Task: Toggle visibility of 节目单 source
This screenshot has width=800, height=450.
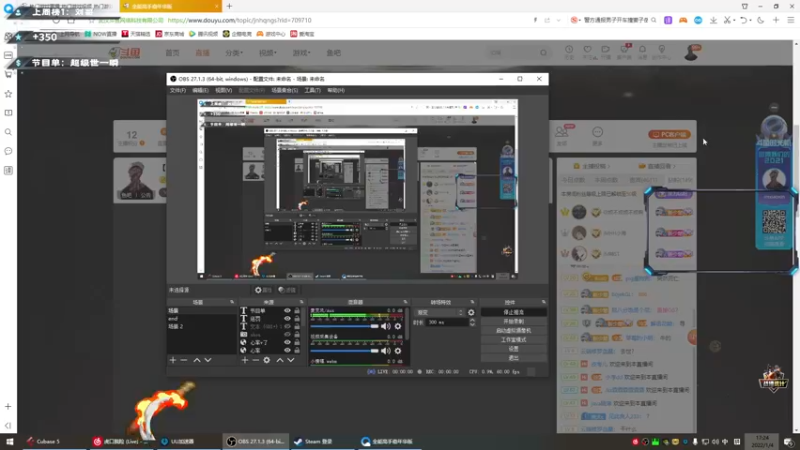Action: click(x=287, y=311)
